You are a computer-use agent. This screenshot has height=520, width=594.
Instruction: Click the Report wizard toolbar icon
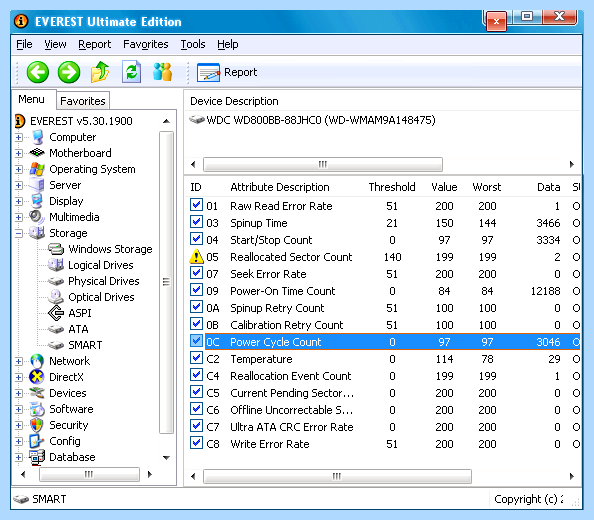click(208, 72)
